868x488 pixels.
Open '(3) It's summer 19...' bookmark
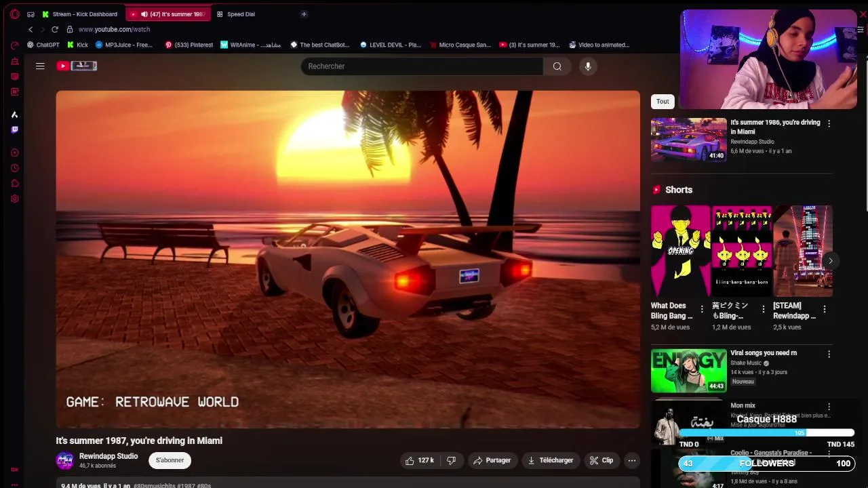point(530,45)
